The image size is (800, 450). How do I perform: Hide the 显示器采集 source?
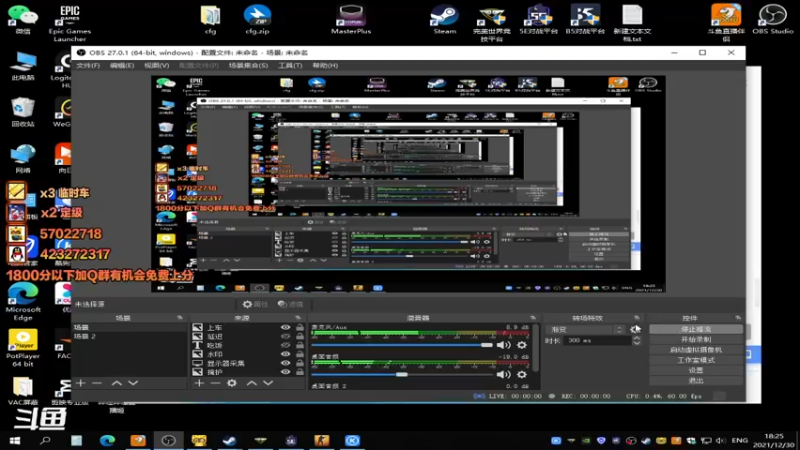pyautogui.click(x=285, y=363)
